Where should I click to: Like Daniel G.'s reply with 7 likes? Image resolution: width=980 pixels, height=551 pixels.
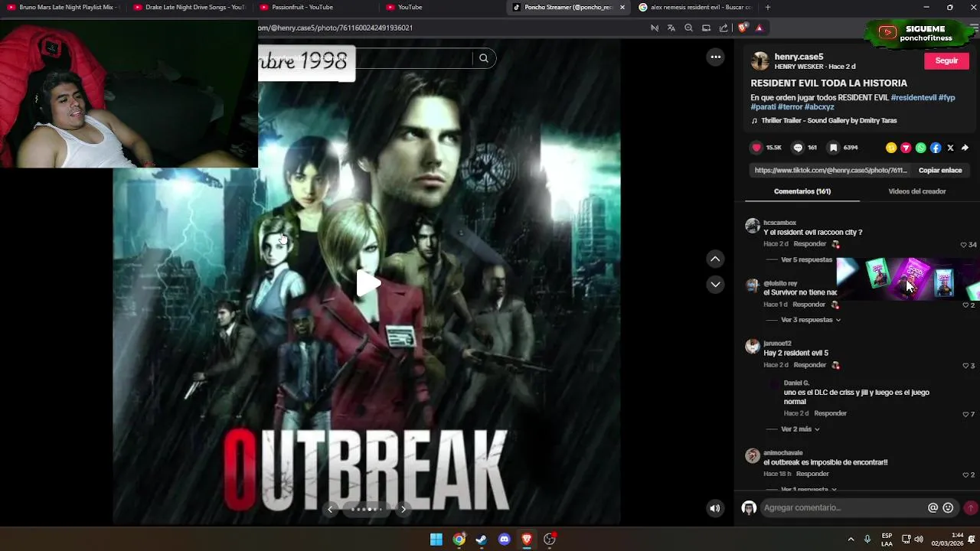[x=965, y=414]
